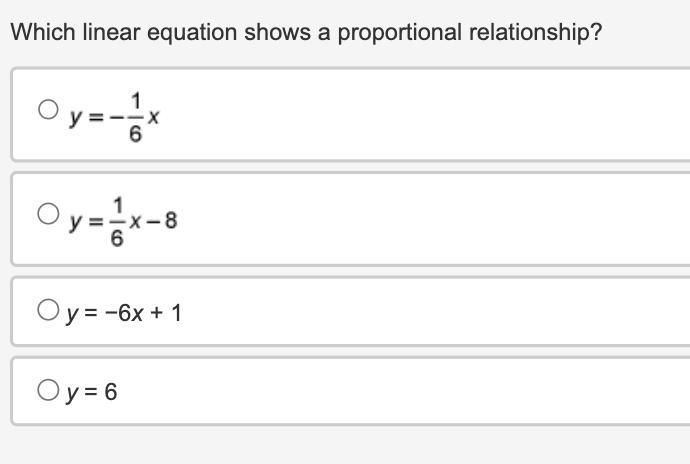Click the equation text y = 6

pos(92,392)
